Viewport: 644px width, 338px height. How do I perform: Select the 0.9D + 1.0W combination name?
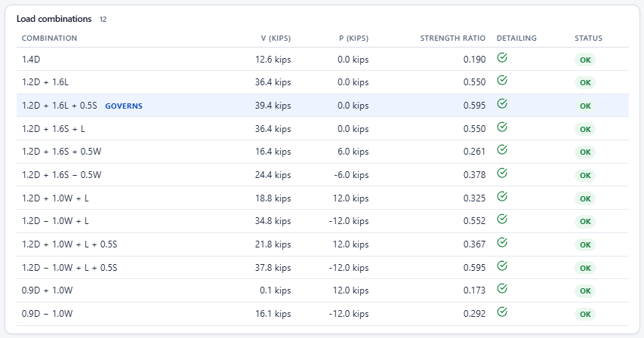coord(48,290)
